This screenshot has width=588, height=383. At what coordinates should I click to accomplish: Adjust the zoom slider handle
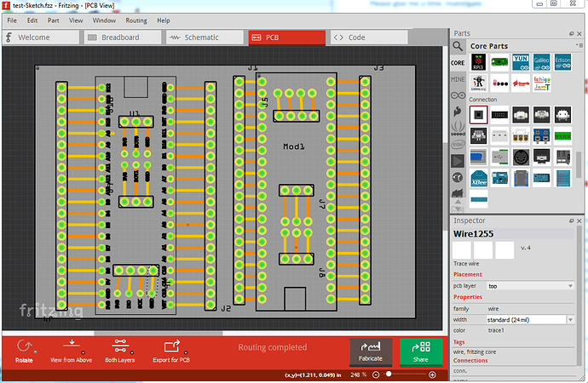pyautogui.click(x=389, y=374)
